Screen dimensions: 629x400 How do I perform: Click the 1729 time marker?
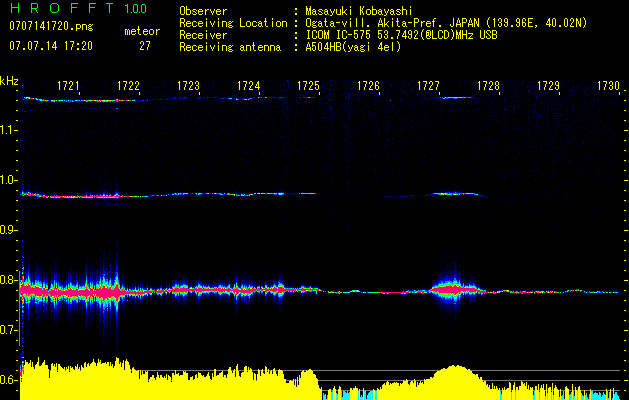[548, 85]
